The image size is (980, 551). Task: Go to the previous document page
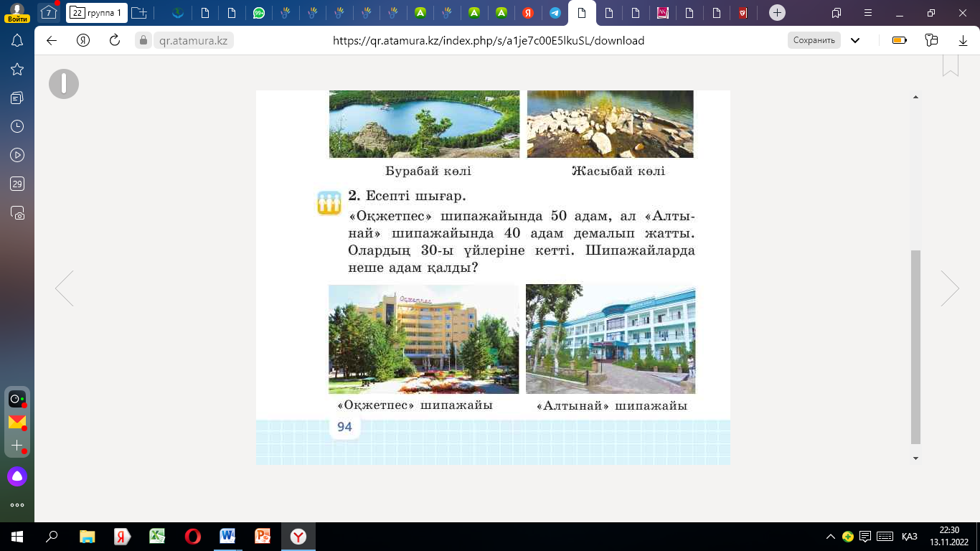[x=65, y=288]
